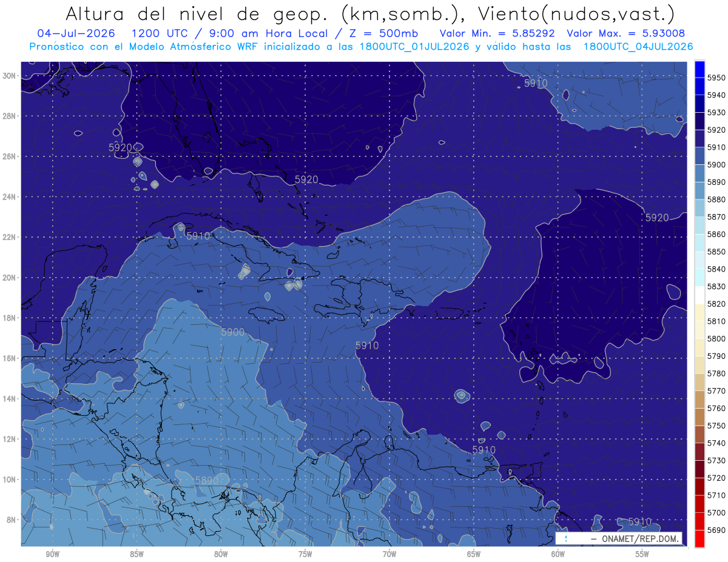This screenshot has height=562, width=728.
Task: Select the 5920 contour label south of Florida
Action: 306,179
